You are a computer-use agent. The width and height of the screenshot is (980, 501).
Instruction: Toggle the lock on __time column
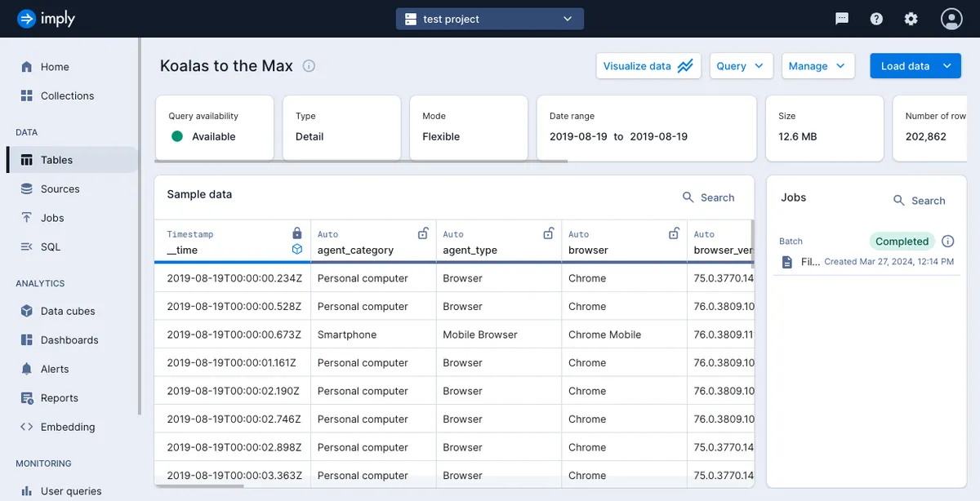[x=297, y=233]
